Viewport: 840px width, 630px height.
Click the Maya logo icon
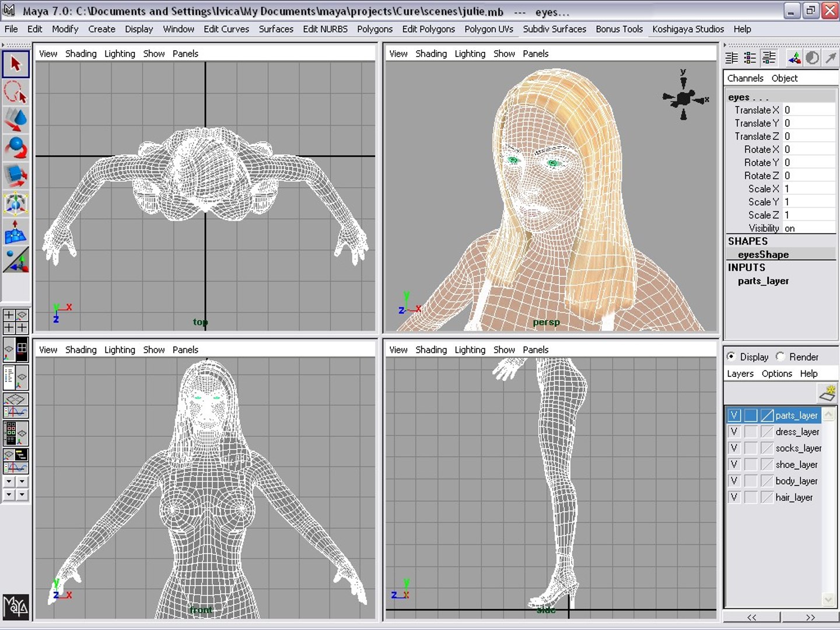16,607
